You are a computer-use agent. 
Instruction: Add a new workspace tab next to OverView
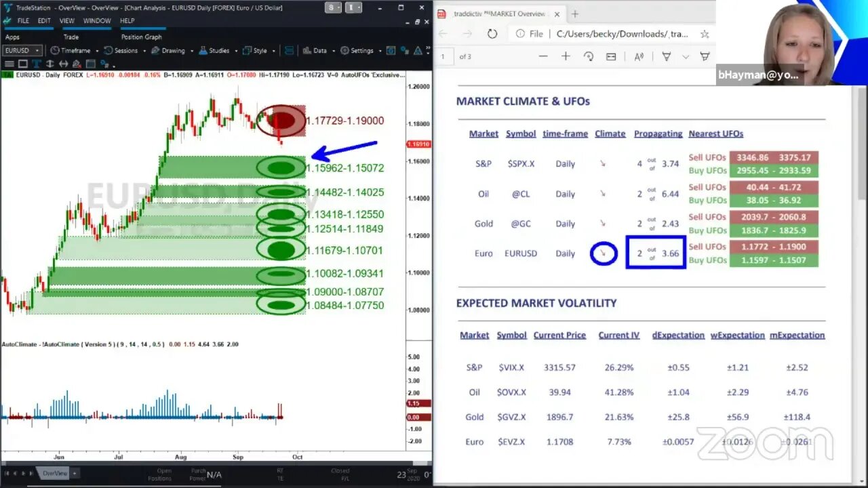click(75, 473)
